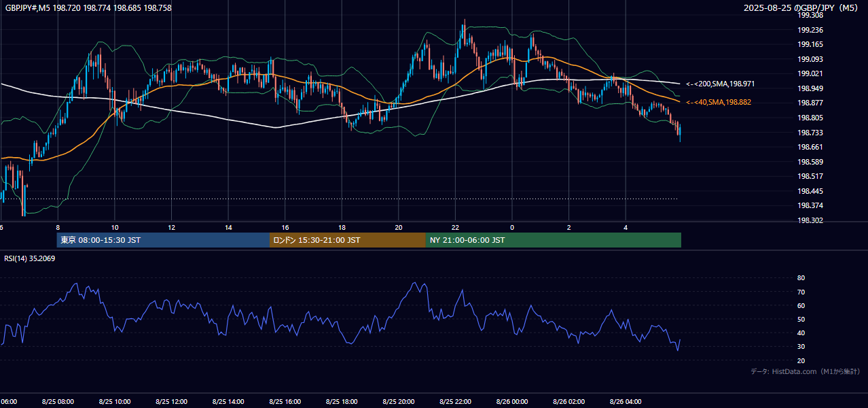868x408 pixels.
Task: Click price axis value 198.949
Action: click(810, 88)
